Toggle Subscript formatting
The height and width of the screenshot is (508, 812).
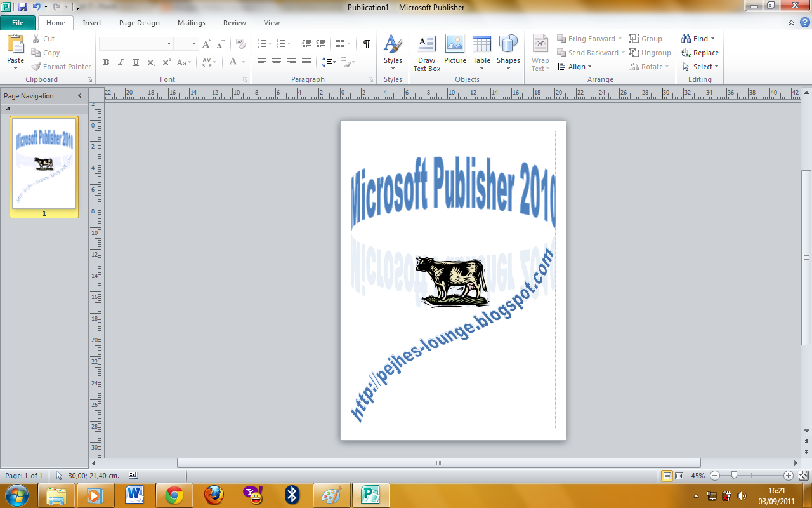coord(151,62)
